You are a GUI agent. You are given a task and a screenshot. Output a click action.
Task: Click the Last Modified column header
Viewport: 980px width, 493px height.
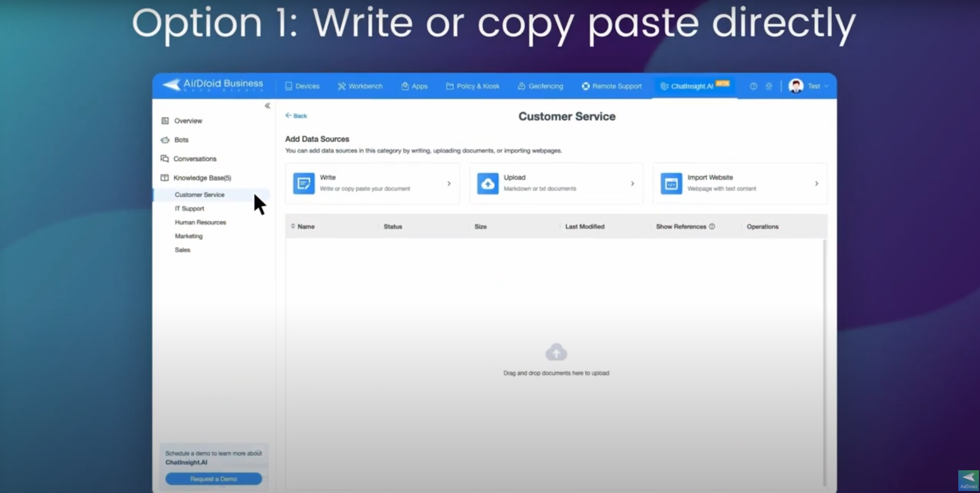click(585, 226)
